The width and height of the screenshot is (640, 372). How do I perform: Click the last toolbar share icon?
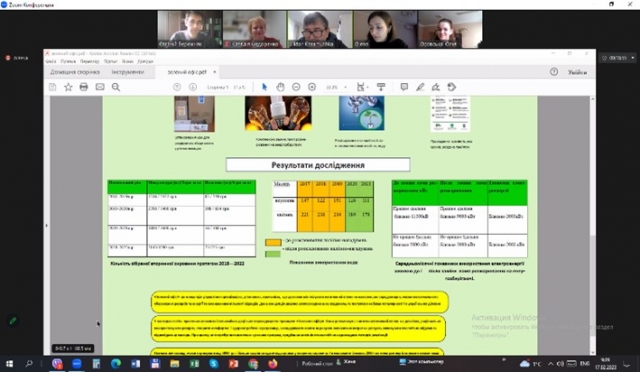coord(451,87)
